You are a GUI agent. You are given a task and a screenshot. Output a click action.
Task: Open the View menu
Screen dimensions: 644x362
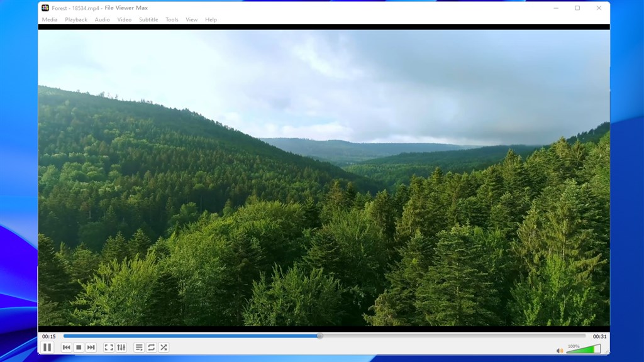[191, 19]
